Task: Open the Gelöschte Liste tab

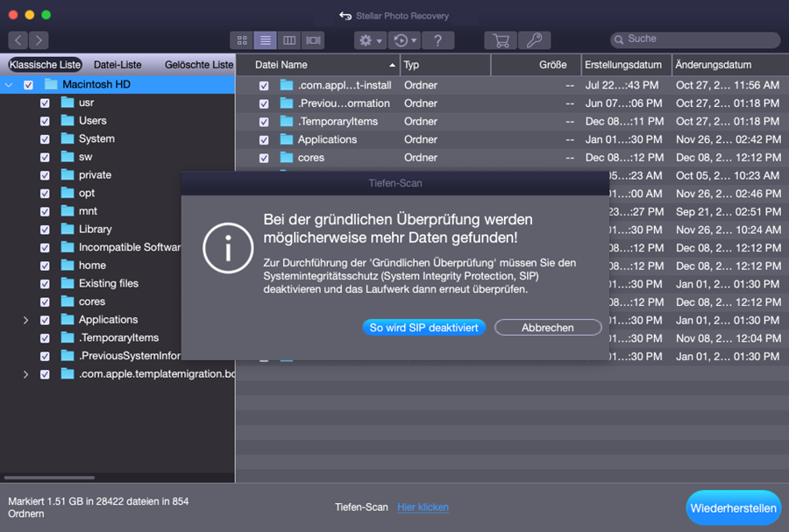Action: click(199, 65)
